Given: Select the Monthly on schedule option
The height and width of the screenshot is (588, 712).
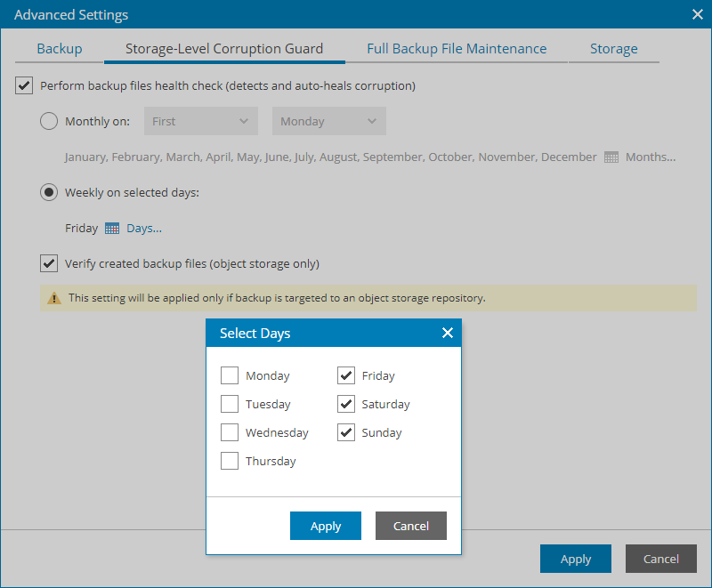Looking at the screenshot, I should coord(49,121).
